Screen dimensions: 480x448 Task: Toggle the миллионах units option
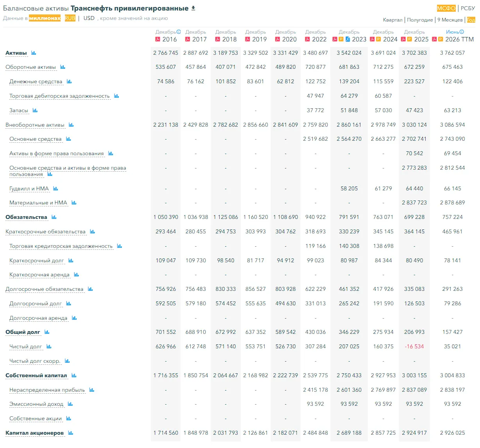[x=45, y=18]
